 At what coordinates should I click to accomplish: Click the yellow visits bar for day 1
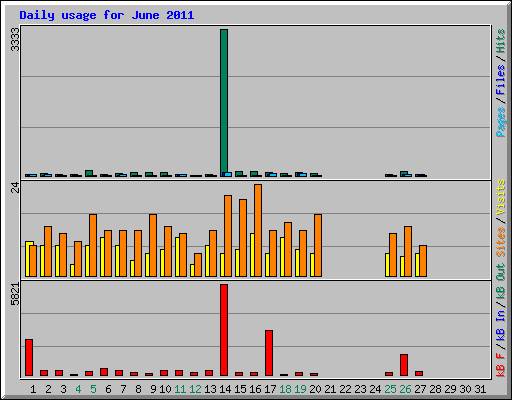click(x=28, y=259)
